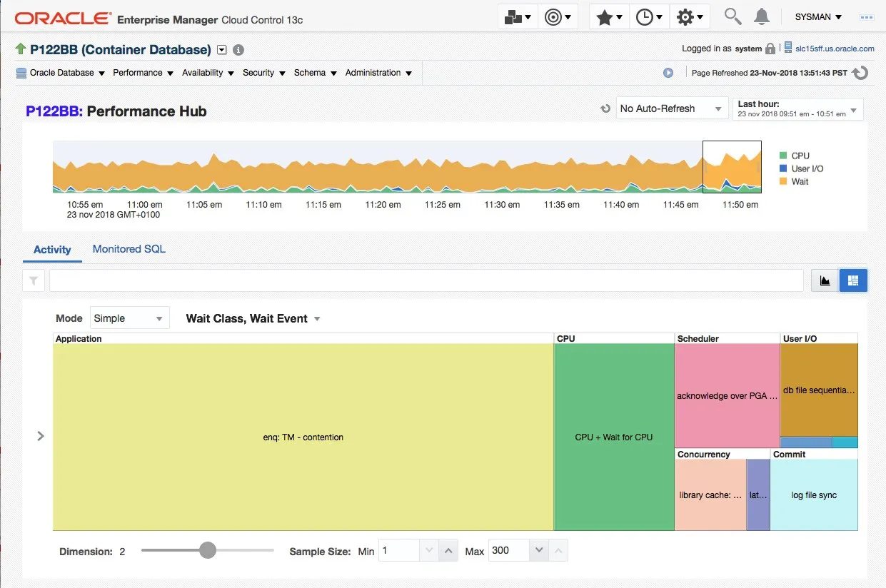Expand the side panel chevron
Screen dimensions: 886x588
40,436
